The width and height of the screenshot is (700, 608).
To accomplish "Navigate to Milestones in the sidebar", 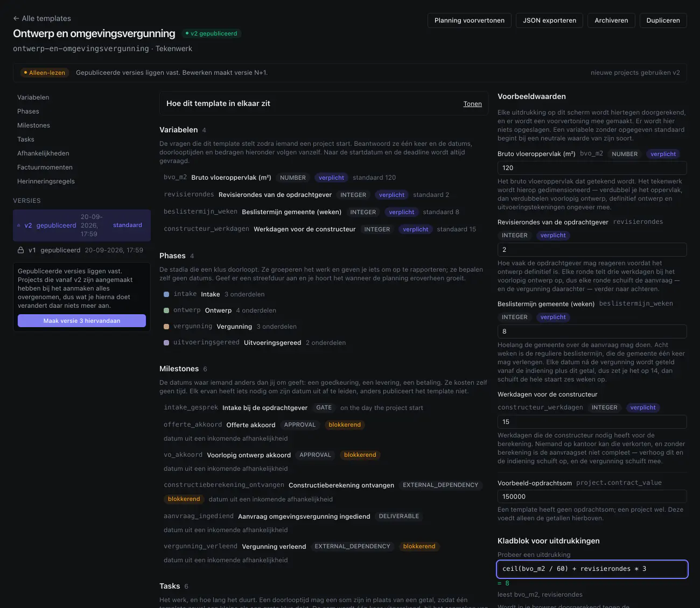I will [x=33, y=125].
